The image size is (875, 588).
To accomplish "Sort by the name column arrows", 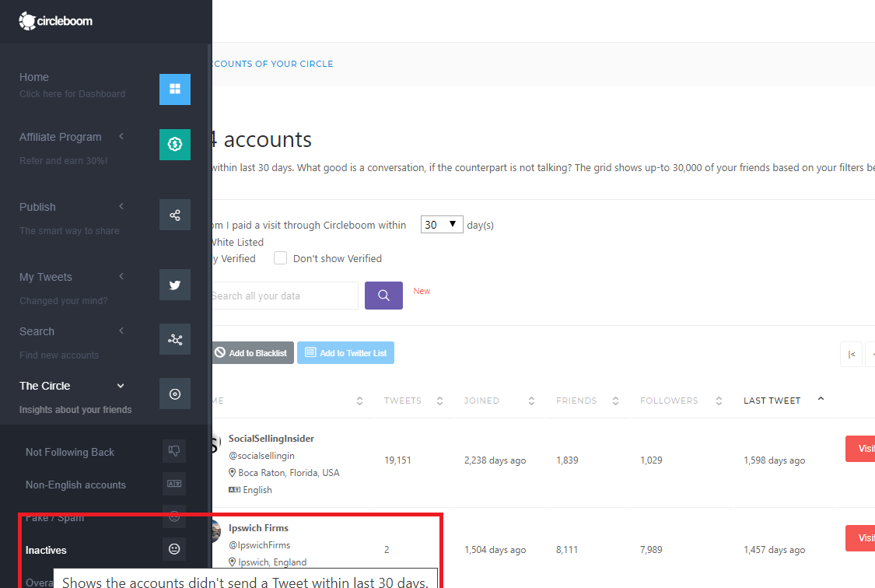I will [359, 401].
